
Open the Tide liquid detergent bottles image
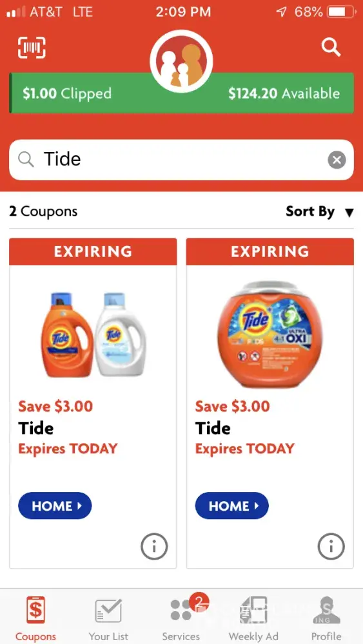pos(93,335)
